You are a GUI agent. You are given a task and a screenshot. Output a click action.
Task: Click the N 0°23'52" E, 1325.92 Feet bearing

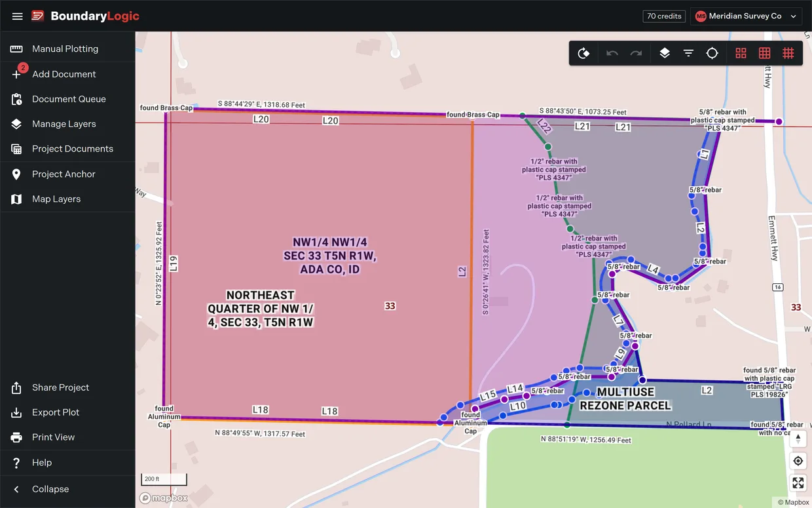(x=159, y=264)
